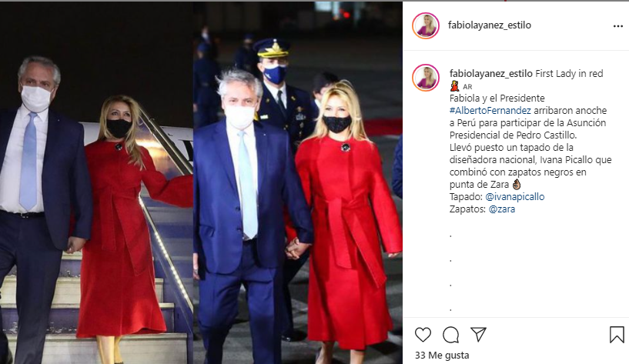629x364 pixels.
Task: Visit the @ivanapicallo profile mention
Action: [515, 197]
